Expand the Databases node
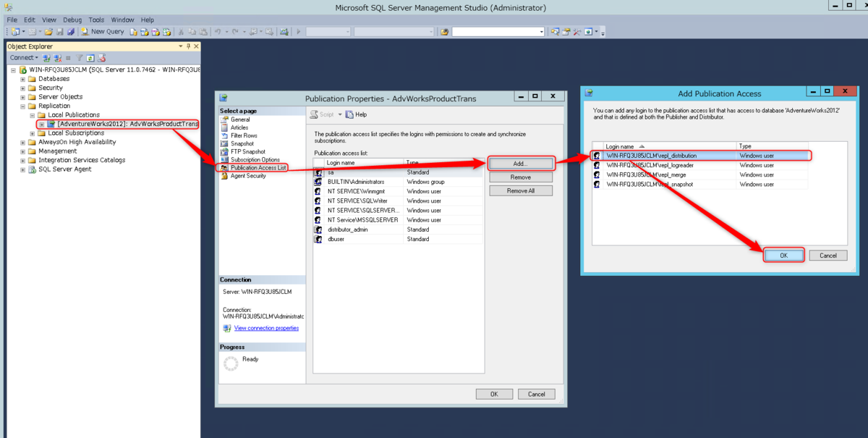This screenshot has height=438, width=868. [x=22, y=79]
